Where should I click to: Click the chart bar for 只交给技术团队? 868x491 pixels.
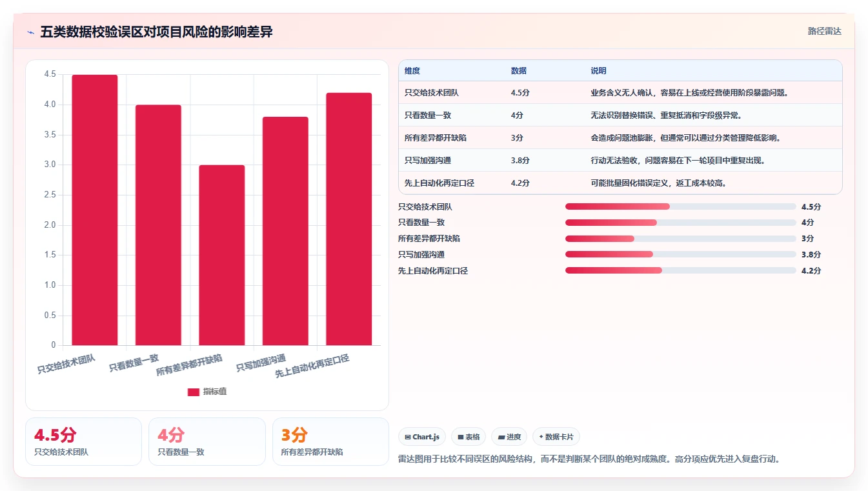(x=95, y=210)
